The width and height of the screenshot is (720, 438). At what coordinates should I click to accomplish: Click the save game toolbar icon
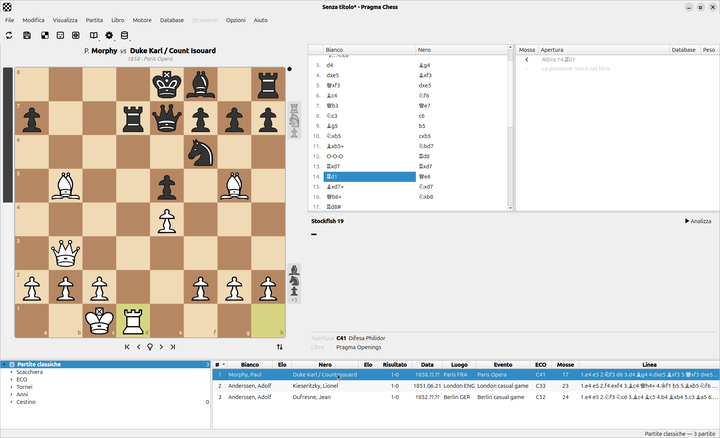click(27, 35)
